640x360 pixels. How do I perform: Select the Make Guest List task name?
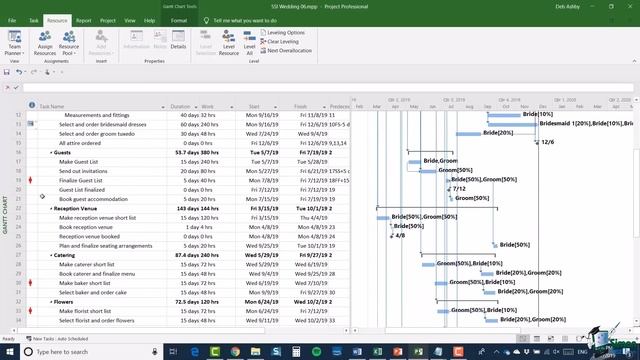[78, 162]
